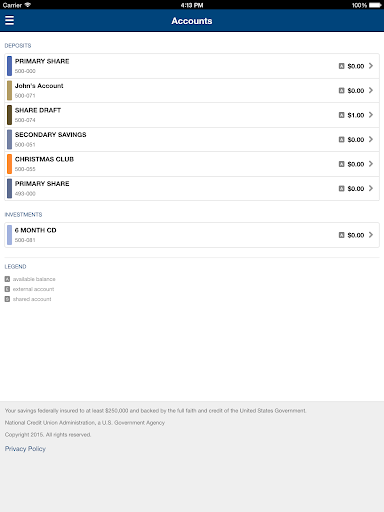Screen dimensions: 384x512
Task: Open John's Account details
Action: [192, 91]
